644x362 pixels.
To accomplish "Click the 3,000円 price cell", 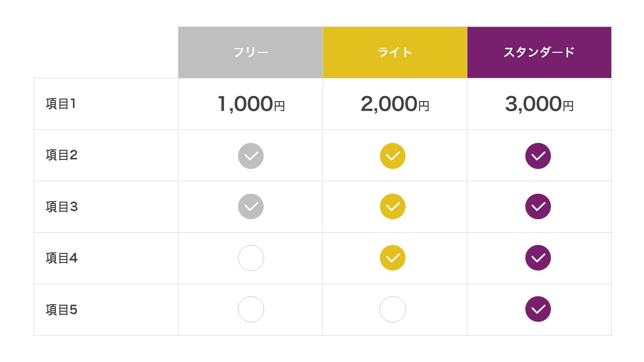I will click(539, 104).
